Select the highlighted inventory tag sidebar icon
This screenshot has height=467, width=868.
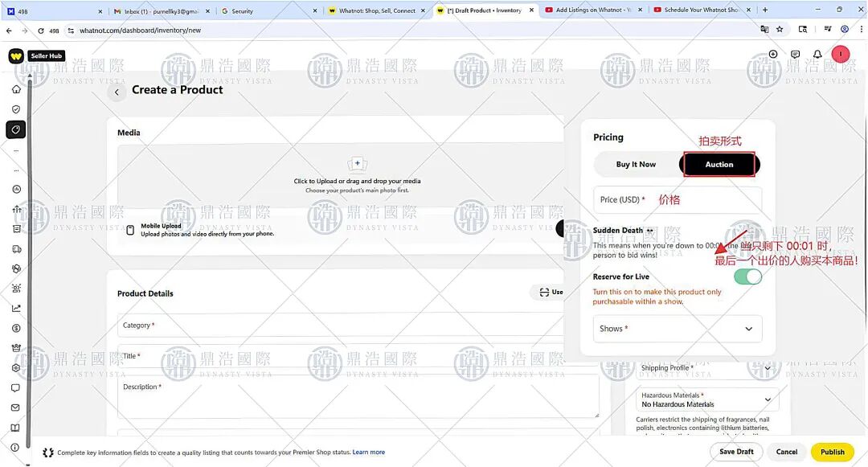click(x=16, y=129)
